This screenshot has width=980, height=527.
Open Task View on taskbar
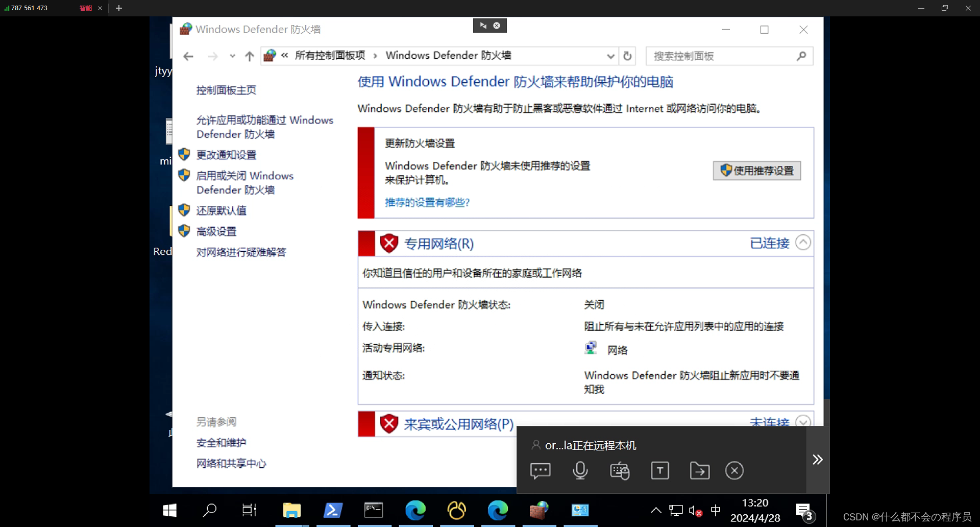pos(250,510)
